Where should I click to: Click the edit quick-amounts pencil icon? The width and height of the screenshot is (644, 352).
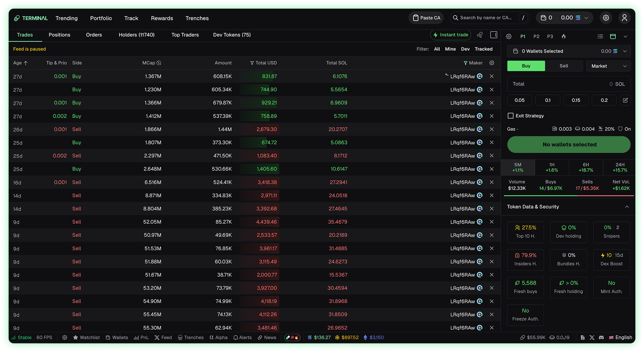[x=625, y=100]
